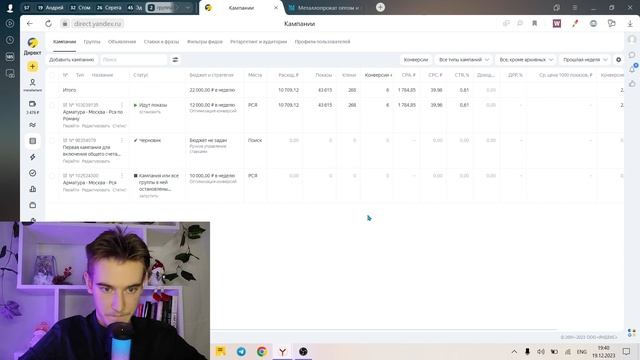Tick checkbox for Первая кампания row
This screenshot has width=640, height=360.
(52, 140)
